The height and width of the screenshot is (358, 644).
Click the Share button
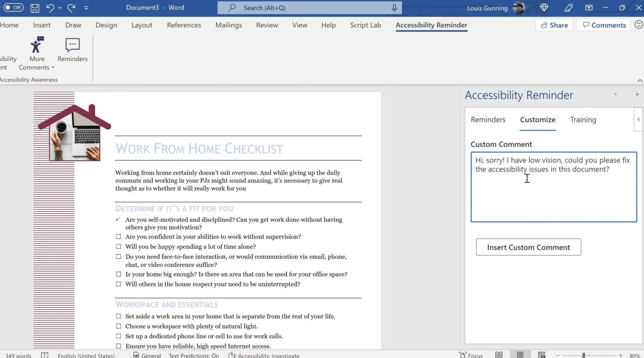(554, 25)
